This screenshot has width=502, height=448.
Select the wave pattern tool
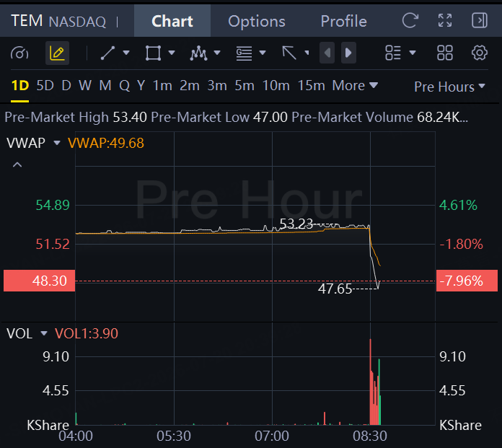coord(198,53)
